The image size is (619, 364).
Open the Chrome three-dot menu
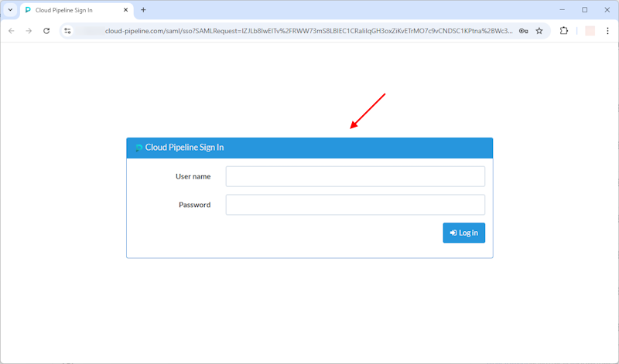coord(607,31)
